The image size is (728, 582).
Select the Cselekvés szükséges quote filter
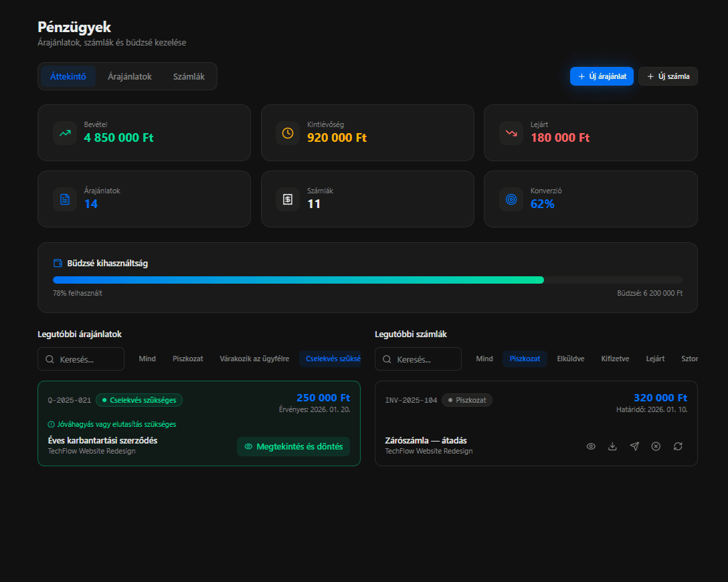click(330, 359)
